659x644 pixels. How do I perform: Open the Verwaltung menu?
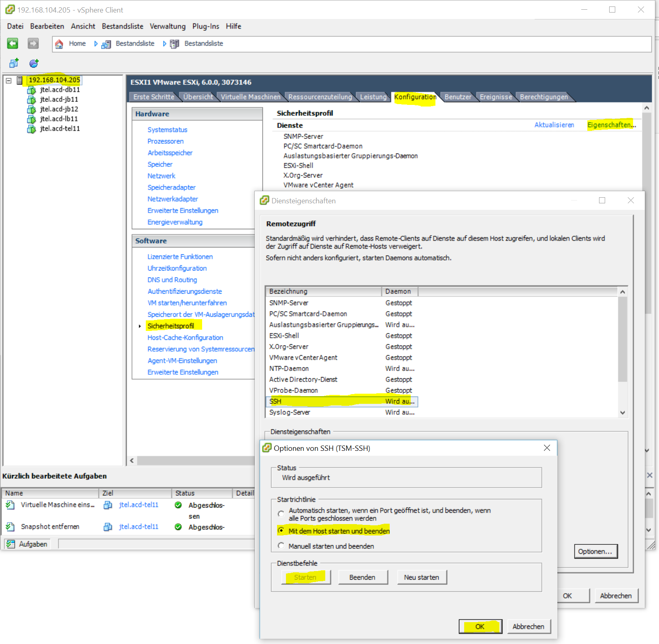(168, 26)
